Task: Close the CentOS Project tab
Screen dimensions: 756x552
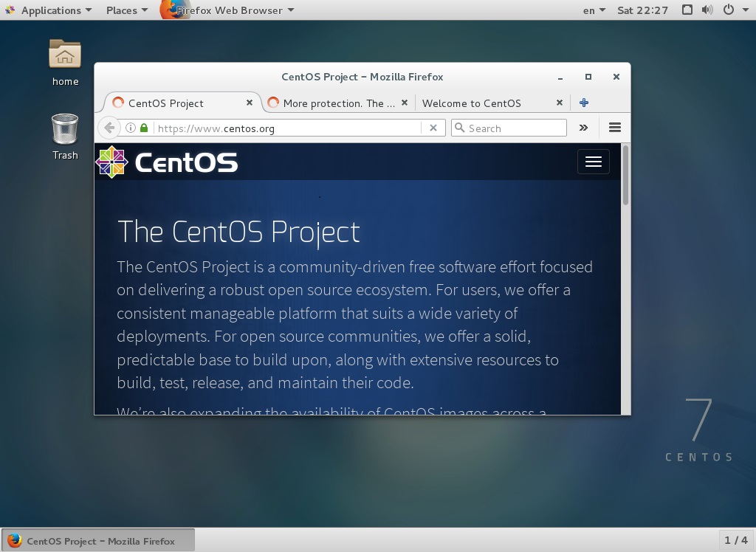Action: click(250, 103)
